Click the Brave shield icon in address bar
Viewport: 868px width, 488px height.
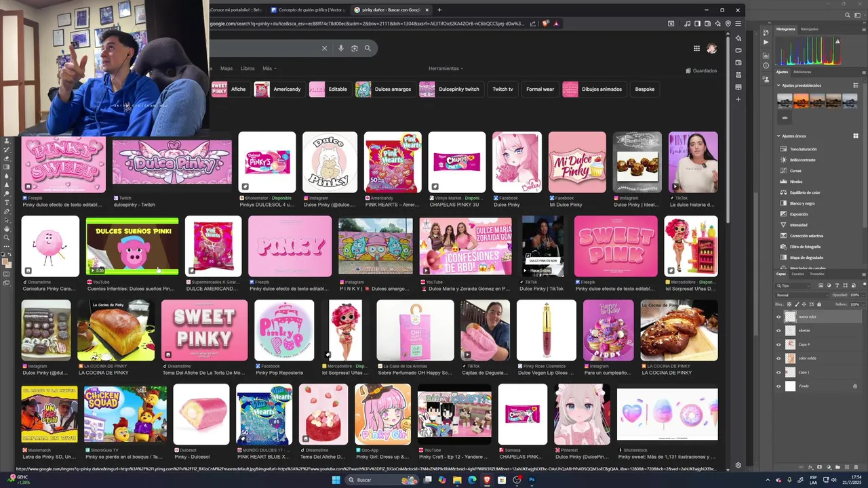click(545, 23)
